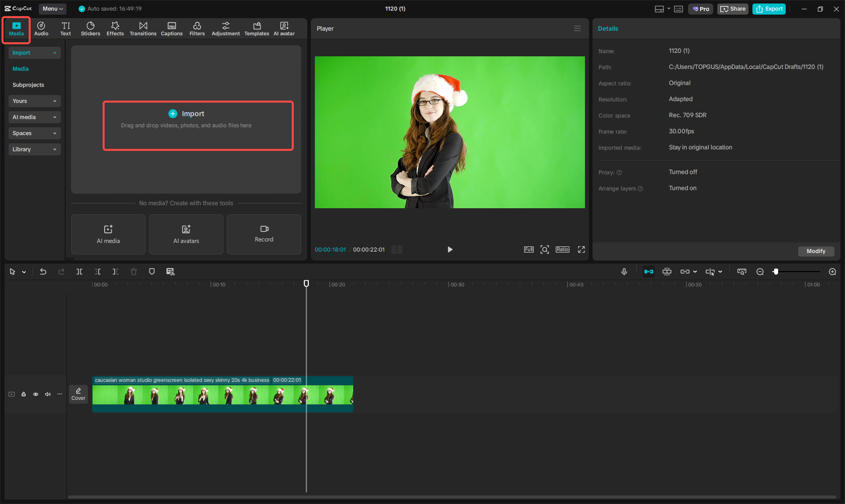Expand the Yours dropdown in sidebar
This screenshot has height=504, width=845.
(x=34, y=101)
